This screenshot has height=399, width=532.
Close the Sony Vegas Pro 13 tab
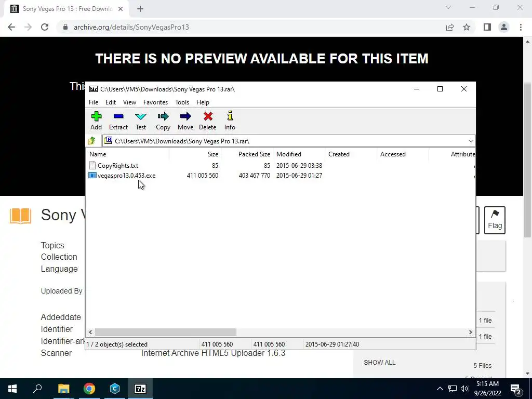click(121, 9)
